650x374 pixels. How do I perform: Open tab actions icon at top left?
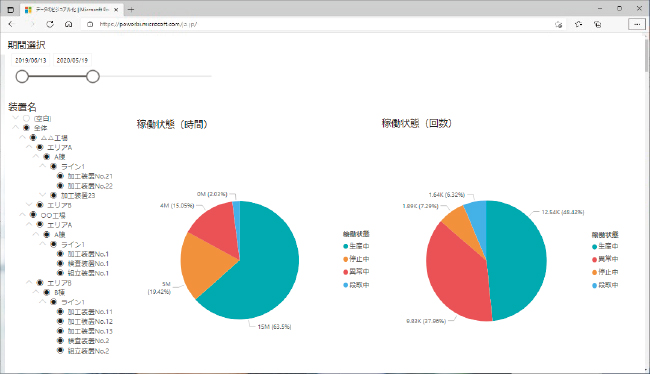point(11,9)
